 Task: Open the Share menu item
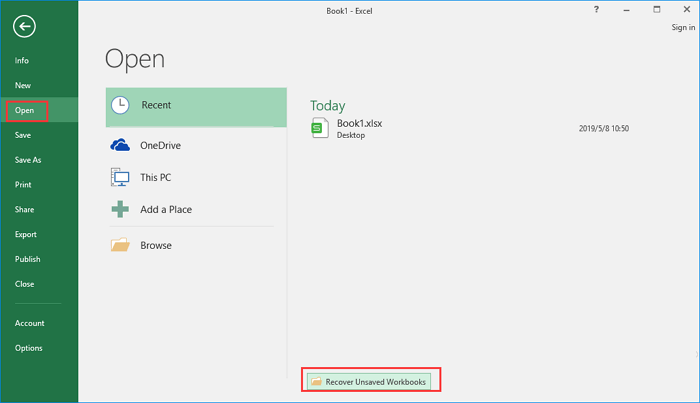pyautogui.click(x=24, y=210)
